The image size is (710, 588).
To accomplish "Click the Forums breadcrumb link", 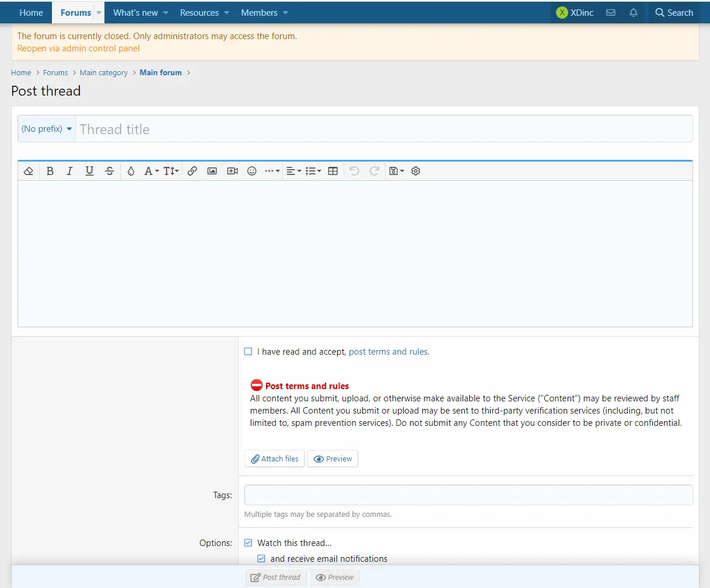I will pyautogui.click(x=55, y=72).
